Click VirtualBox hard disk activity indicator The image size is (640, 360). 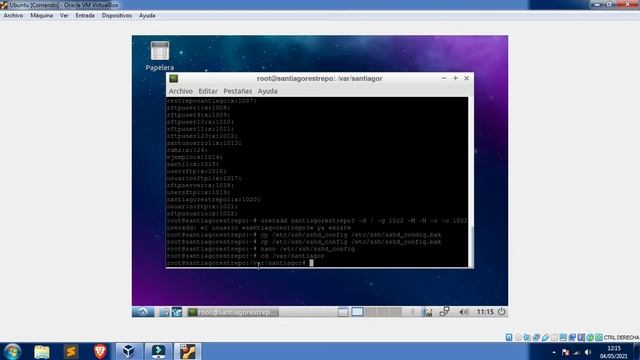pos(509,338)
